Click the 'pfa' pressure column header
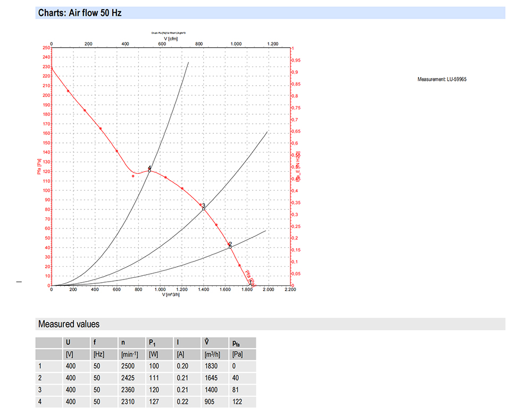This screenshot has width=532, height=415. (x=236, y=343)
